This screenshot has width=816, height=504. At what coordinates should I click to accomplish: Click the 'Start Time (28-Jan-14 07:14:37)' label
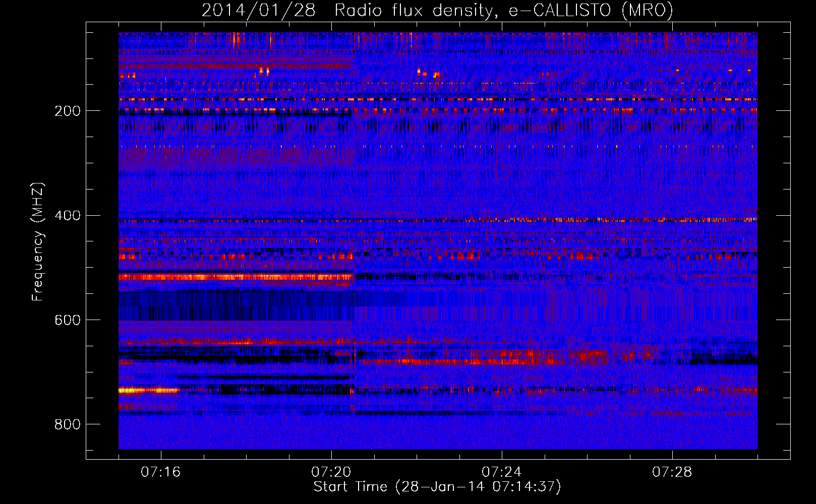tap(437, 487)
